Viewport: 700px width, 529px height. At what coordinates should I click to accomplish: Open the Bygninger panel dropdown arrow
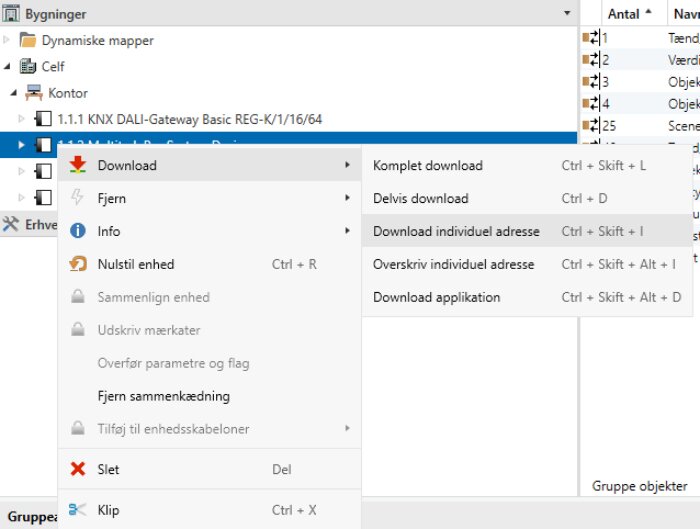click(x=567, y=14)
